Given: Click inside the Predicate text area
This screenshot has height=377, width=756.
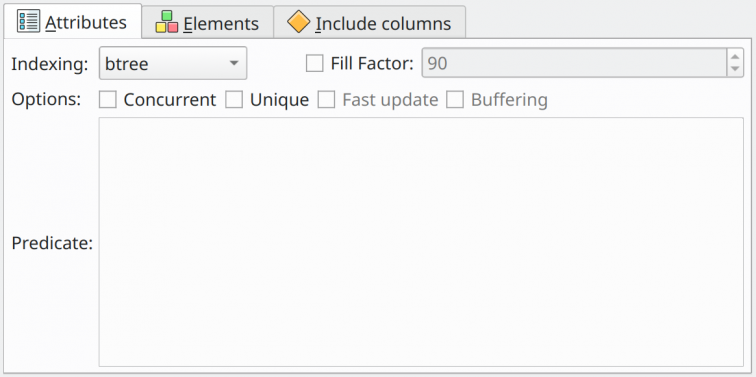Looking at the screenshot, I should [x=421, y=242].
